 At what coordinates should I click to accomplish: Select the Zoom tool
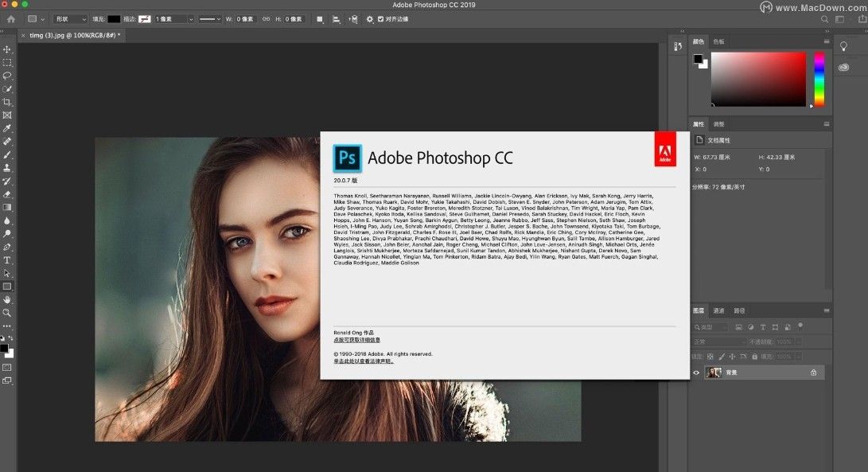7,313
